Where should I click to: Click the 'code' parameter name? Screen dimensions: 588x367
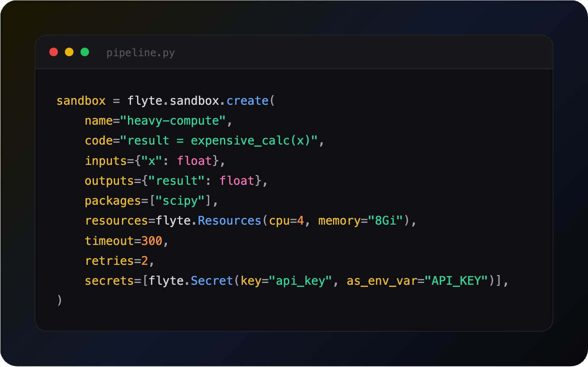(x=99, y=141)
